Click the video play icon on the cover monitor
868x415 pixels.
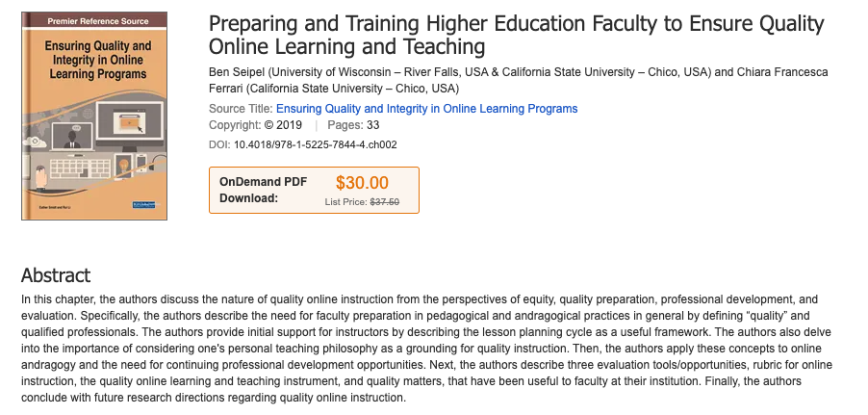128,122
